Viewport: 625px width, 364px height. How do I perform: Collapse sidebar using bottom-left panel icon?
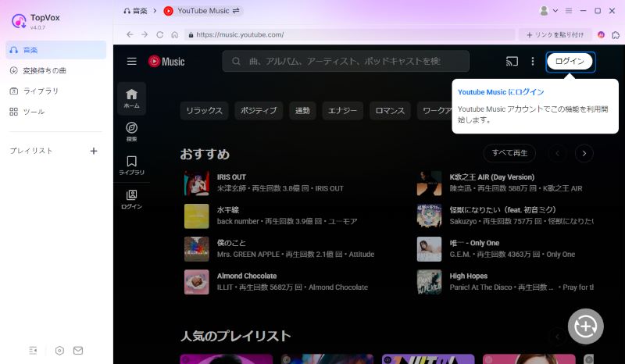[33, 351]
